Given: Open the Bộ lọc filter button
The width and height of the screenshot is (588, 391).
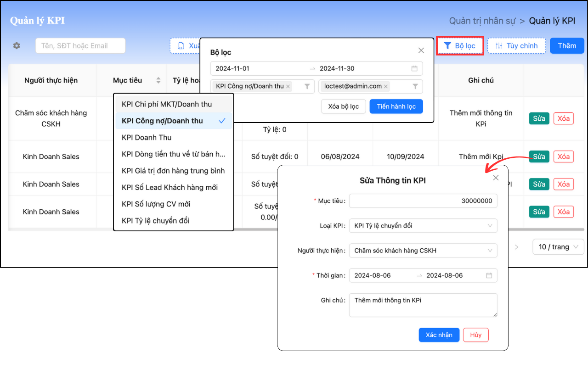Looking at the screenshot, I should coord(459,46).
